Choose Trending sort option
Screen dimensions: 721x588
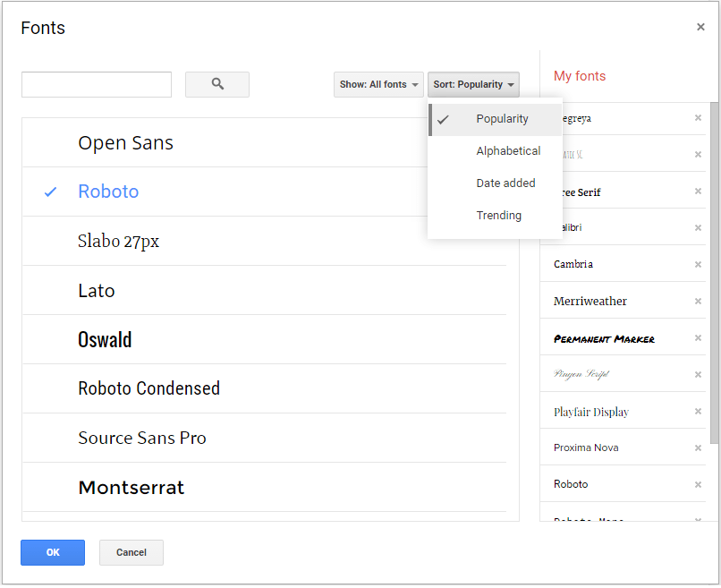click(x=498, y=215)
